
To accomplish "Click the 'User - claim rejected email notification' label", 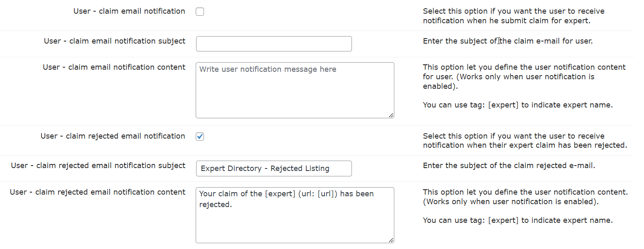I will coord(113,136).
